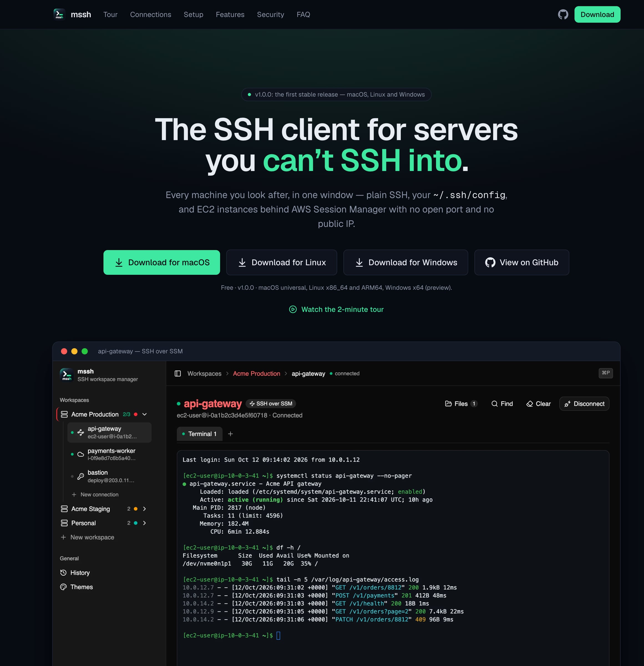The height and width of the screenshot is (666, 644).
Task: Click the Features nav link
Action: click(230, 15)
